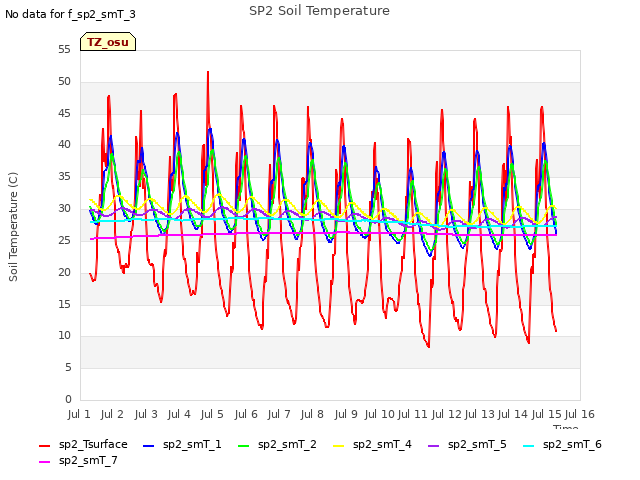Click the 20 y-axis tick label
Image resolution: width=640 pixels, height=480 pixels.
pyautogui.click(x=64, y=272)
